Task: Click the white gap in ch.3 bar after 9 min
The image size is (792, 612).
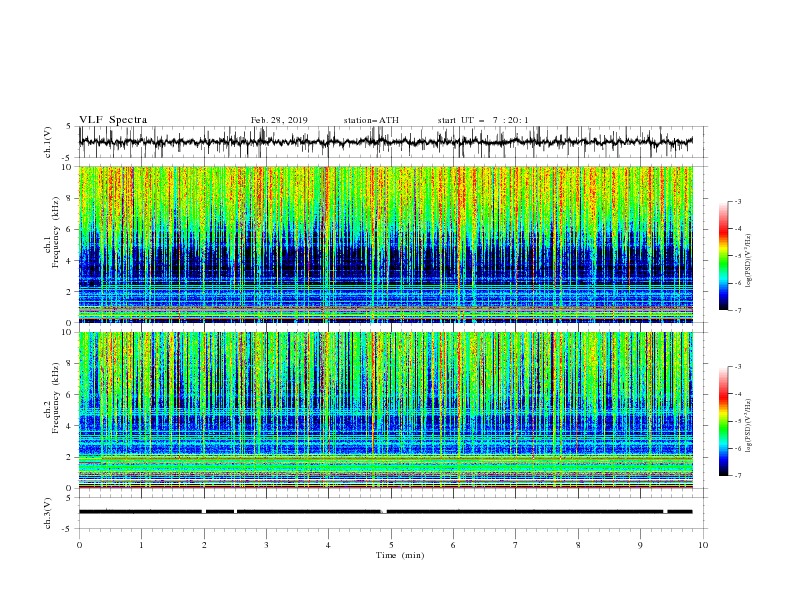Action: pos(665,512)
